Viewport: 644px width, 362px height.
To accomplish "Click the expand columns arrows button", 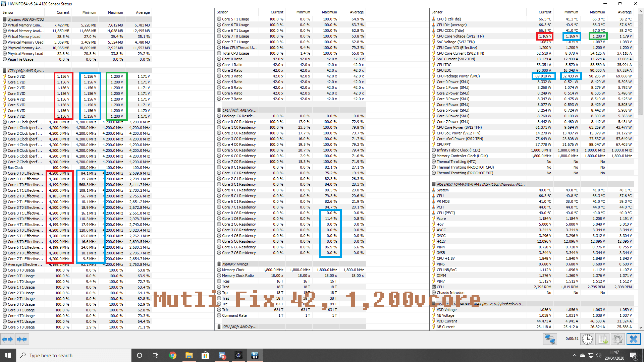I will click(7, 340).
